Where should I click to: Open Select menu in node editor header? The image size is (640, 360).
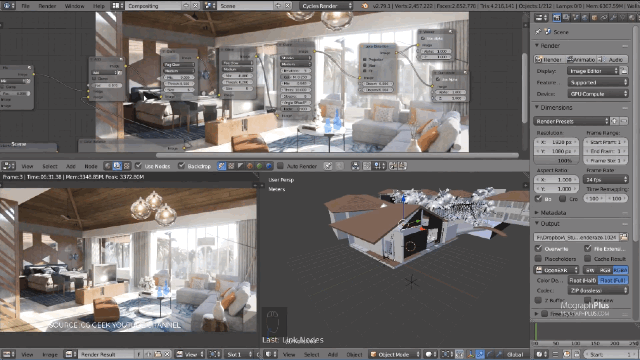[50, 166]
